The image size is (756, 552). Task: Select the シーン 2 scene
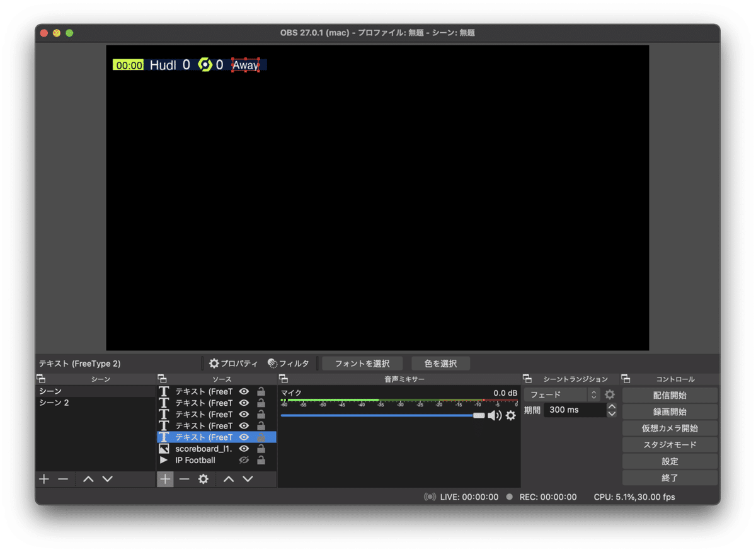point(95,403)
